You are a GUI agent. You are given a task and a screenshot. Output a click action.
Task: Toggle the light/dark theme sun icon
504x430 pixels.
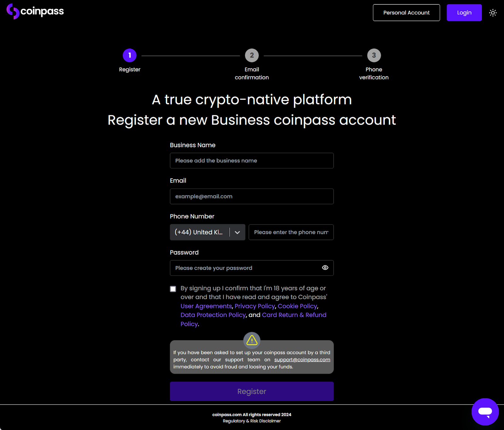[x=493, y=13]
